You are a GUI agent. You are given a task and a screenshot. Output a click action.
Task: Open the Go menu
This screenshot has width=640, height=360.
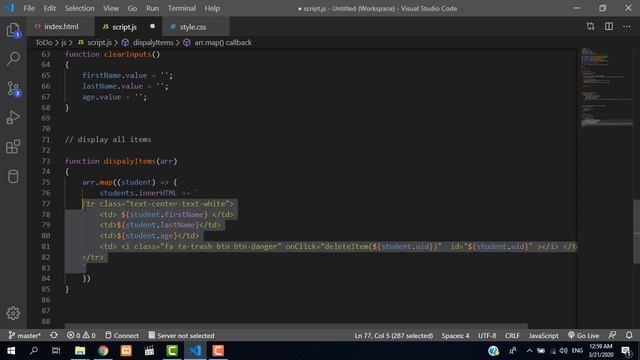tap(132, 8)
